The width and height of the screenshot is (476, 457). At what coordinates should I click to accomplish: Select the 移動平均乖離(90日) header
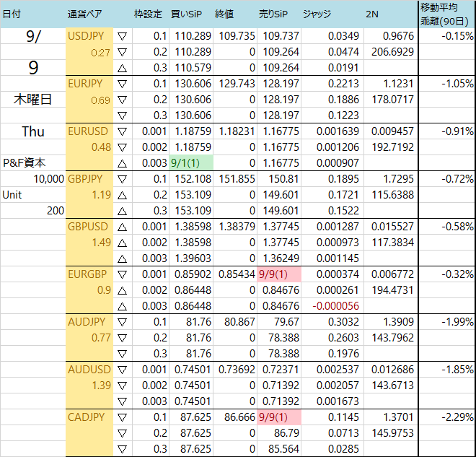point(445,14)
